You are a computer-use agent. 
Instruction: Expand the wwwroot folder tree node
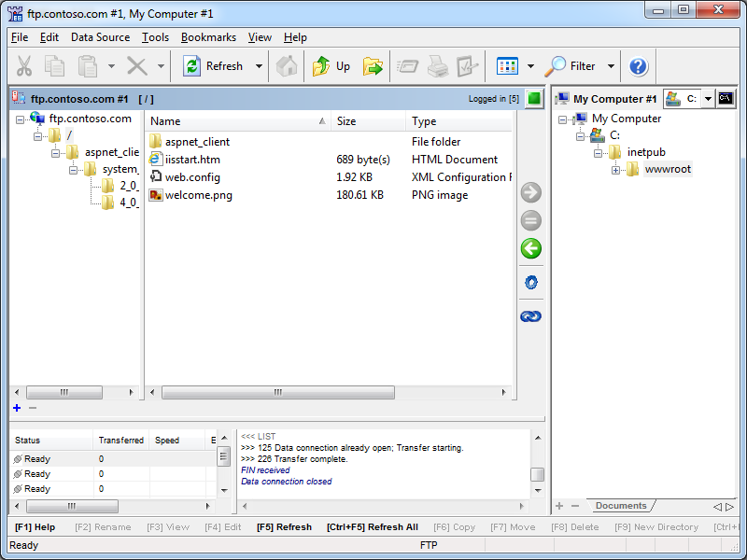pos(616,170)
